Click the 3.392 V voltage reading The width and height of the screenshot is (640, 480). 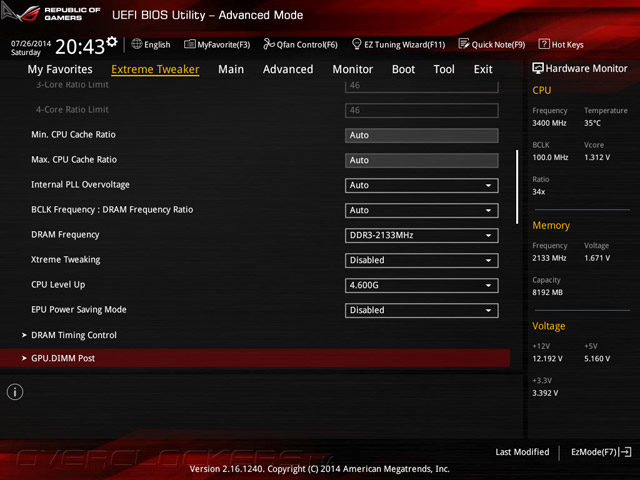tap(545, 393)
